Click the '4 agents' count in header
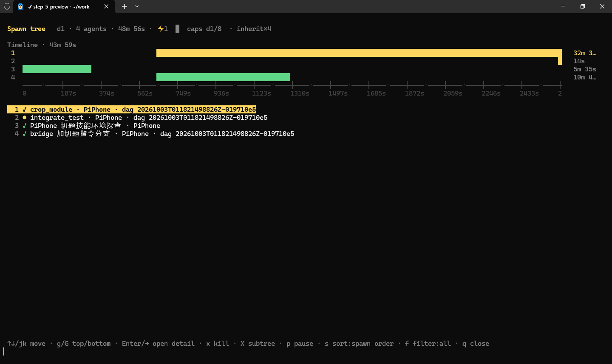612x364 pixels. (x=91, y=29)
